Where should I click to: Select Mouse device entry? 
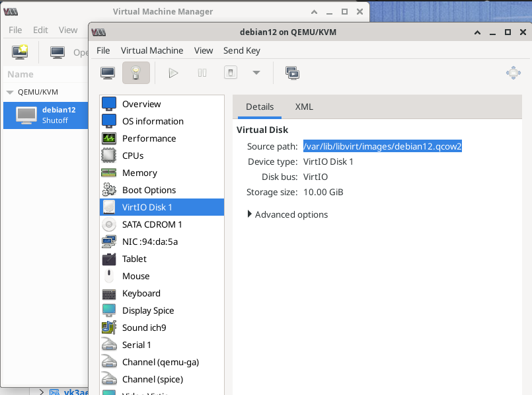(x=162, y=276)
